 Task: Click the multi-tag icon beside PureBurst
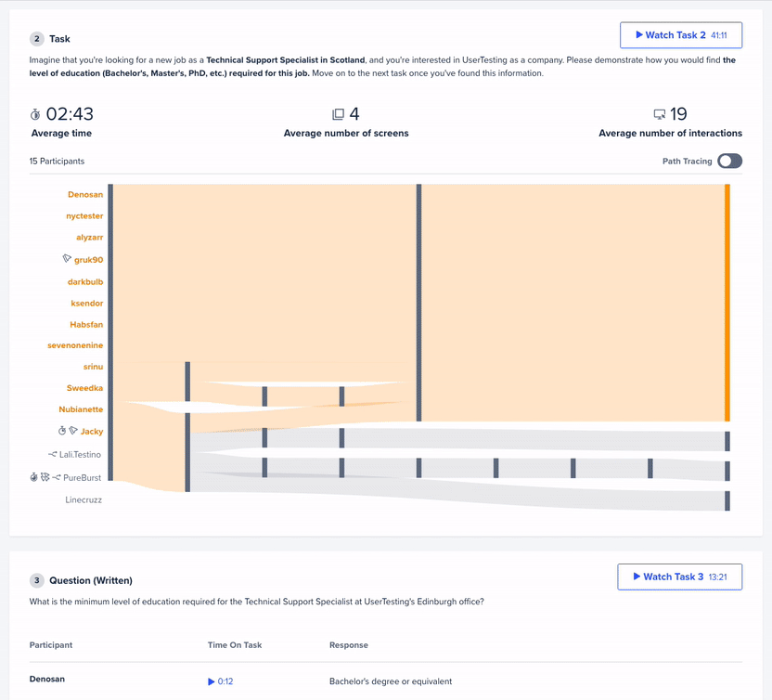tap(45, 477)
